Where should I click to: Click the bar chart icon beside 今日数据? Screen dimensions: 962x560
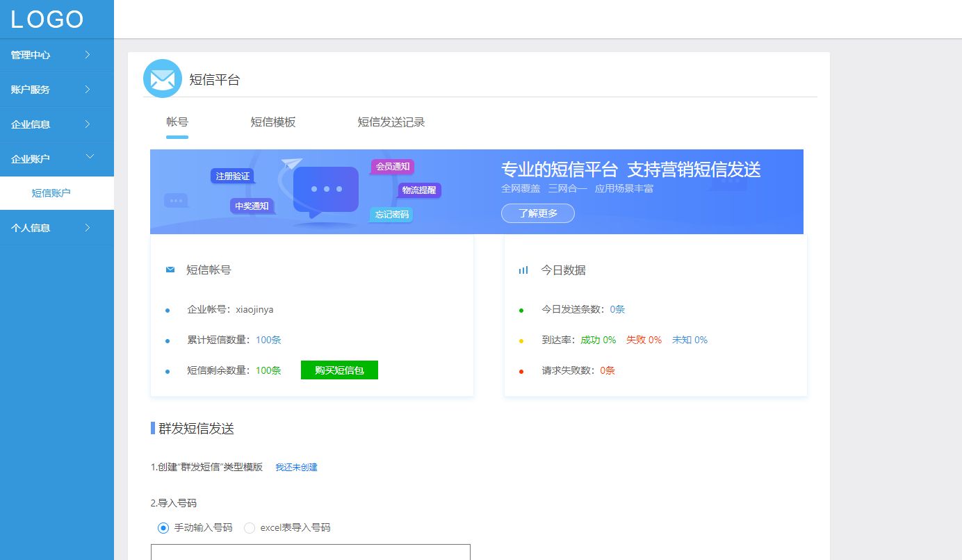523,270
